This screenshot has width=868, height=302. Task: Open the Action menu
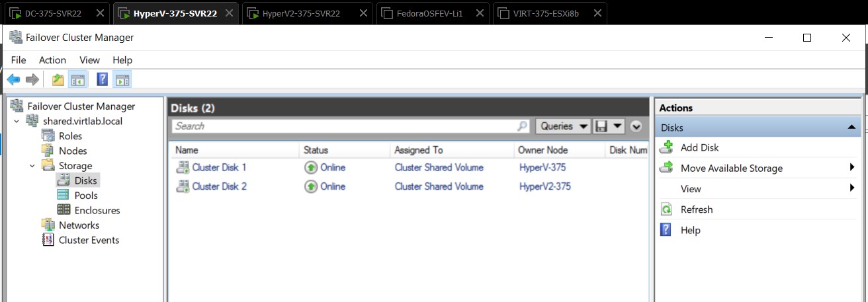53,60
